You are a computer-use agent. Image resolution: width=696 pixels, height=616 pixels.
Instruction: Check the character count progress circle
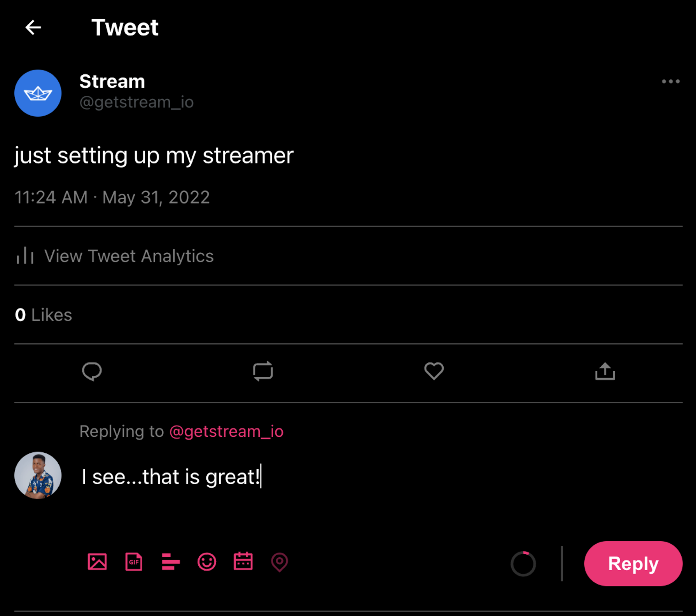[523, 562]
